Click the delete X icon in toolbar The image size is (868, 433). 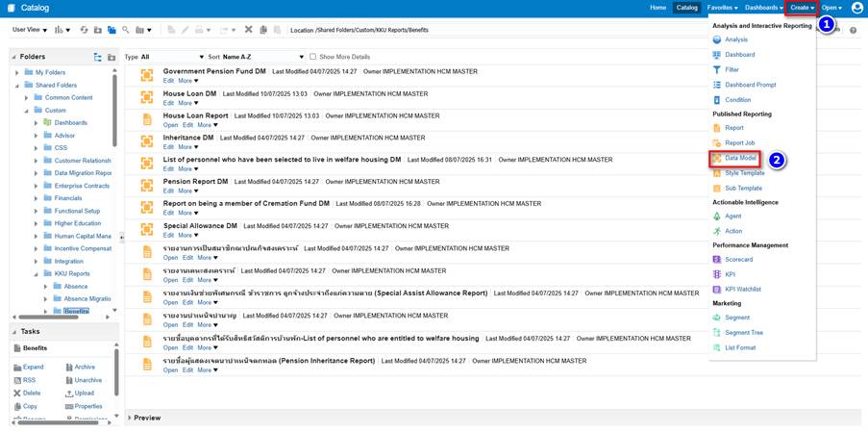tap(248, 31)
